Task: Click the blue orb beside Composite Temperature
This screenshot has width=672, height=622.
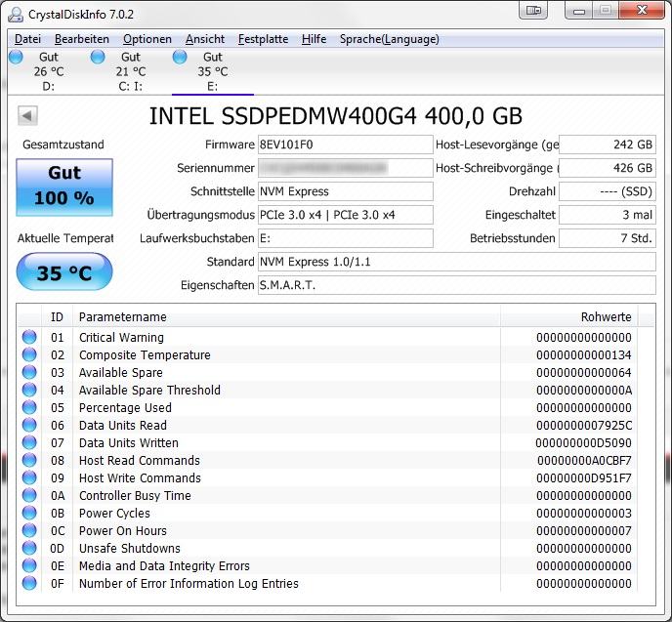Action: point(29,355)
